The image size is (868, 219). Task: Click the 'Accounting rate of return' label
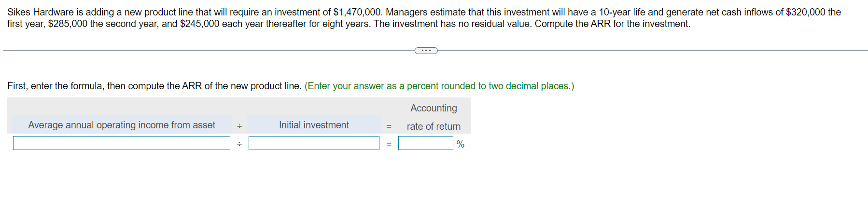[434, 117]
